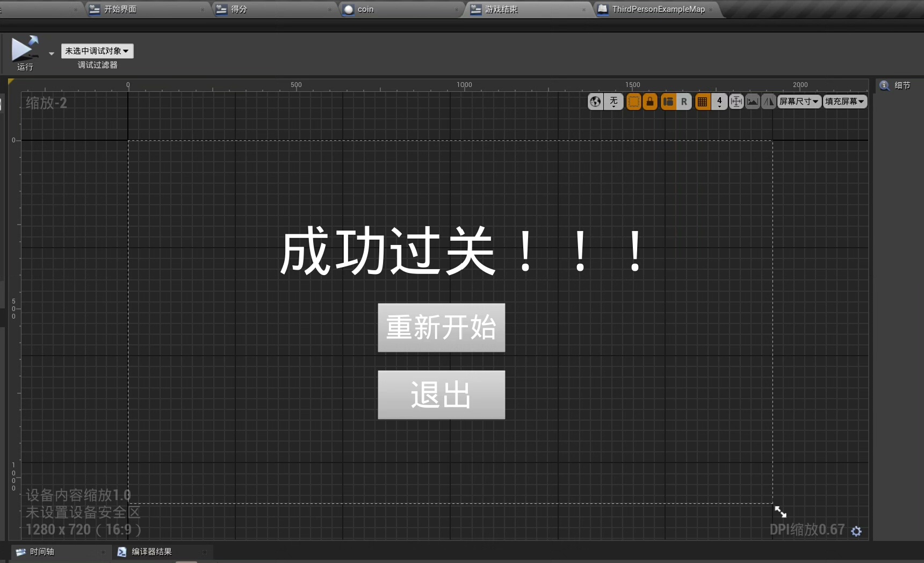
Task: Click the magnifier icon beside 细节 panel
Action: [884, 85]
